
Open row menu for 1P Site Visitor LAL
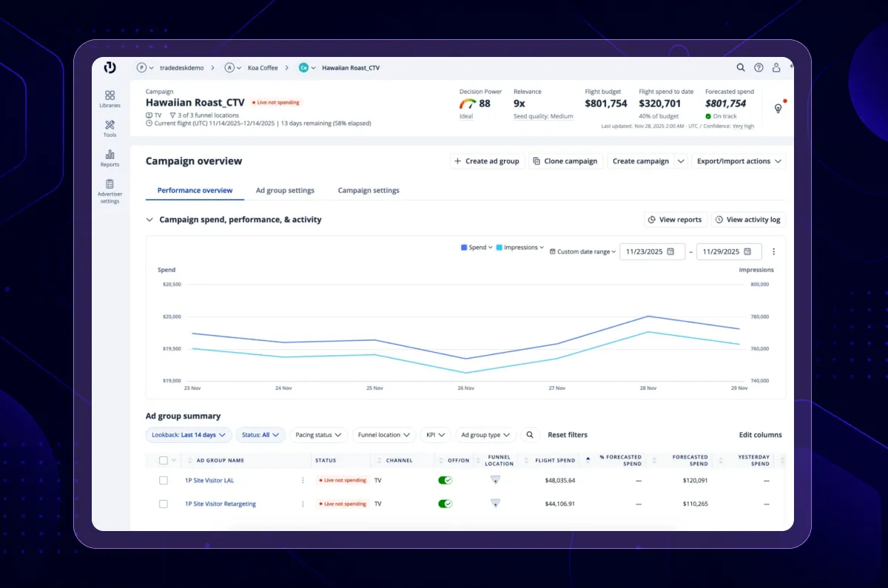303,480
